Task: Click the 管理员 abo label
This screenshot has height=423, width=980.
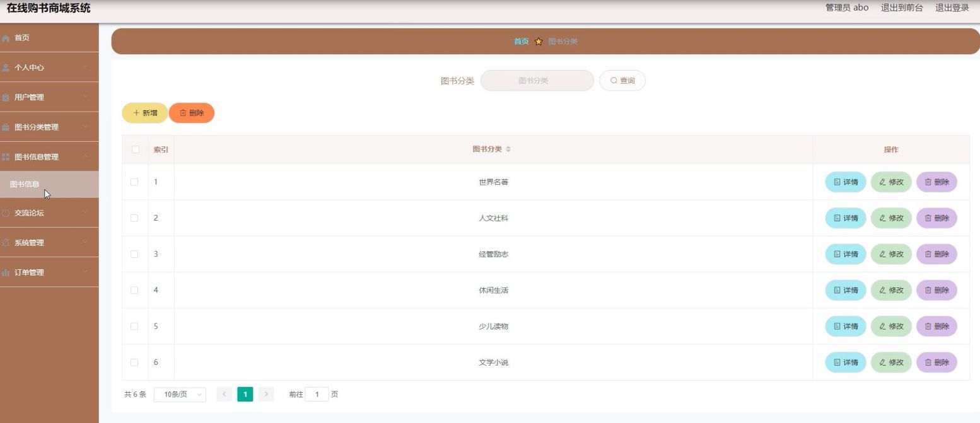Action: pyautogui.click(x=847, y=8)
